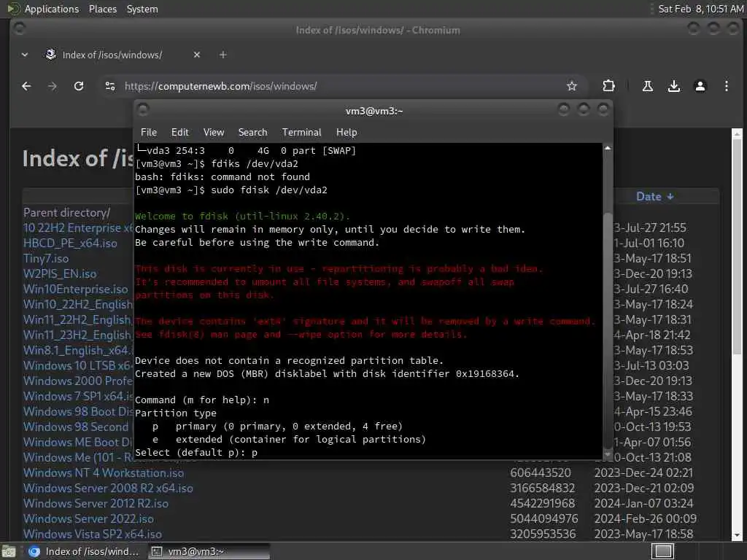Open the Windows NT 4 Workstation.iso link
The width and height of the screenshot is (747, 560).
[104, 472]
